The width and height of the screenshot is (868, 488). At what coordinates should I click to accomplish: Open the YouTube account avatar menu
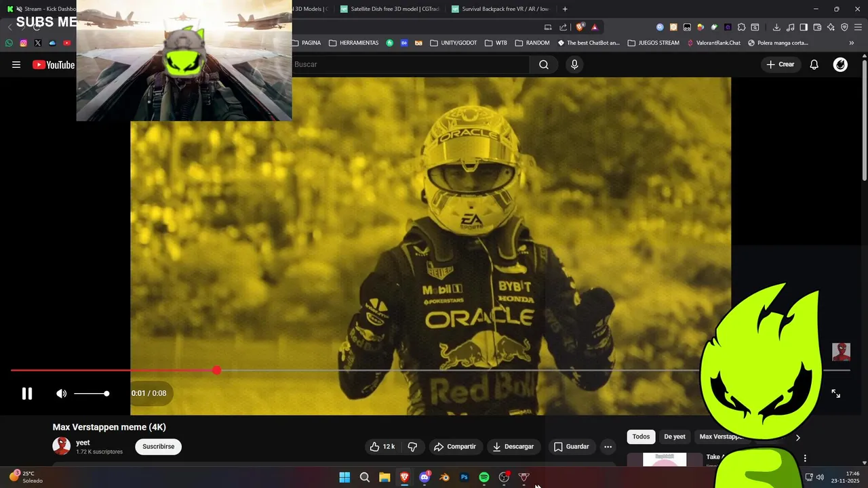(x=840, y=64)
